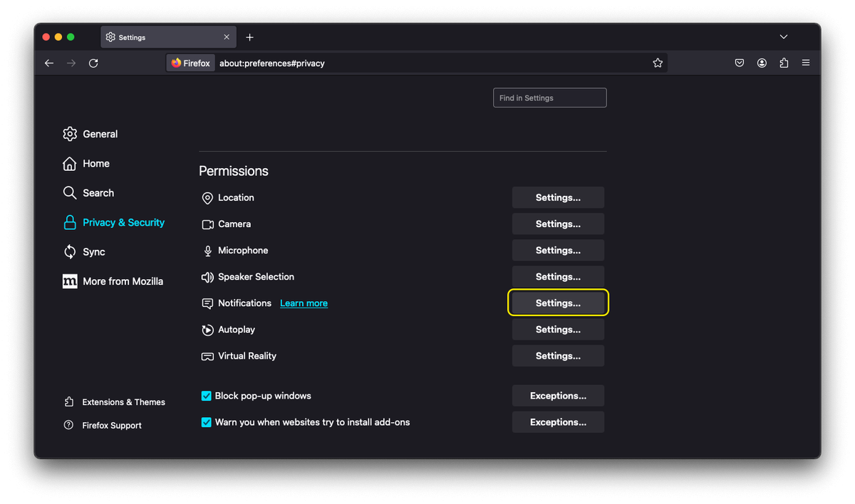The height and width of the screenshot is (504, 855).
Task: Disable warning when websites install add-ons
Action: pyautogui.click(x=206, y=421)
